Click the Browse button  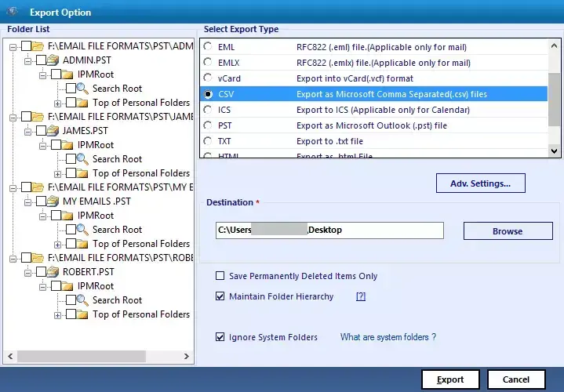508,230
